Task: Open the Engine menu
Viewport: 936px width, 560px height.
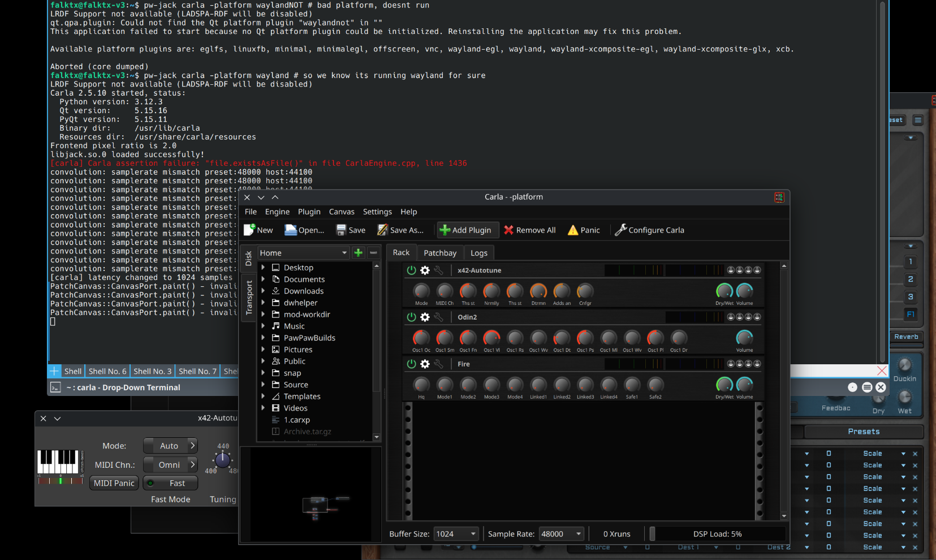Action: (x=277, y=212)
